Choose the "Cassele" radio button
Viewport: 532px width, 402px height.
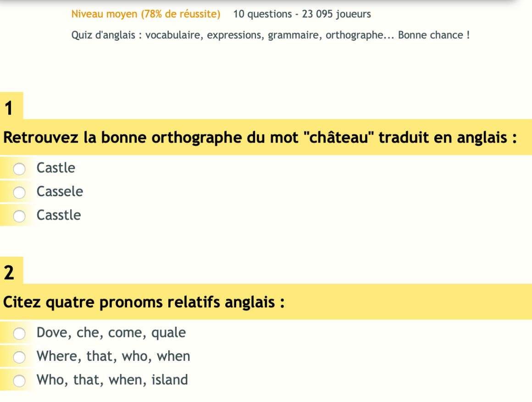[19, 193]
